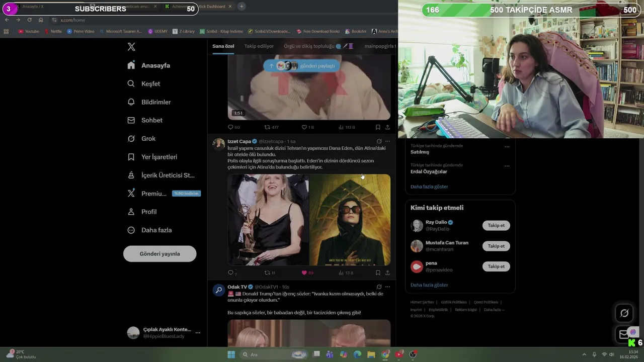Open Satılmış trending topic
644x362 pixels.
click(x=420, y=152)
